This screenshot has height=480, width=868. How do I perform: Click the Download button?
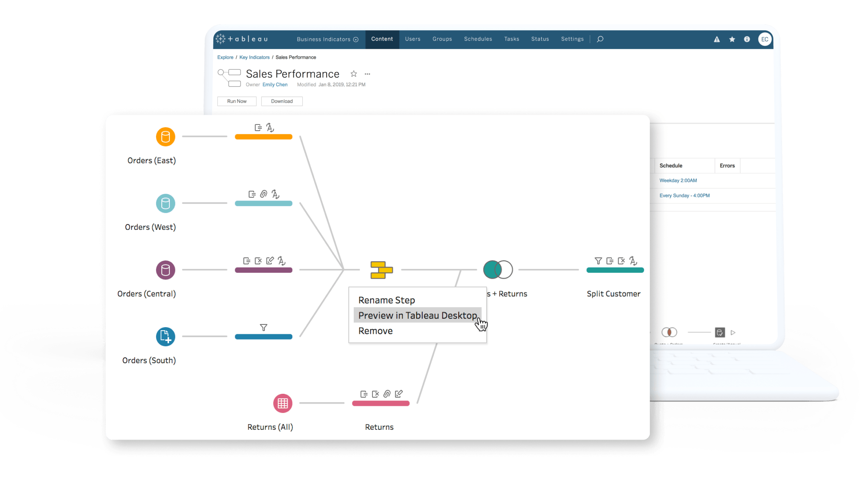coord(282,100)
